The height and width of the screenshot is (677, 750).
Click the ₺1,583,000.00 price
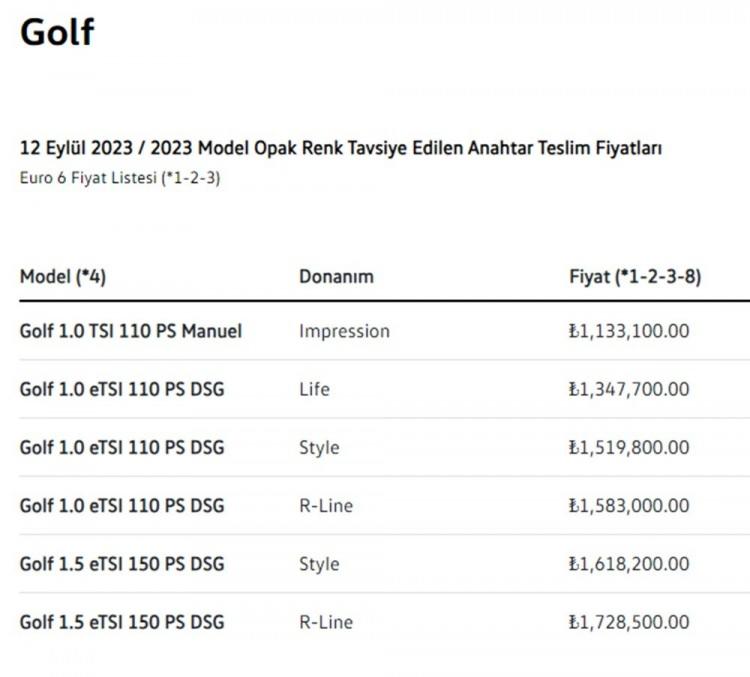(629, 506)
